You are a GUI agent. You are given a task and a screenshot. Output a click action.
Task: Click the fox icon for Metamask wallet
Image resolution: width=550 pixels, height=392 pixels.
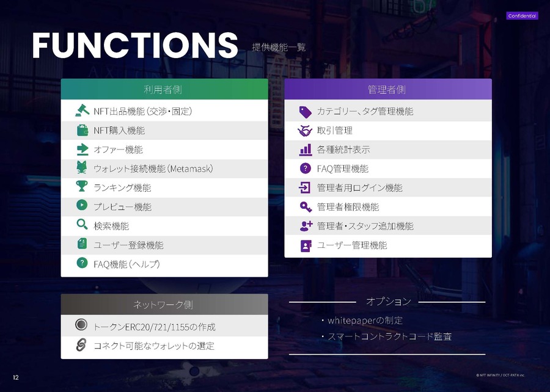(82, 169)
